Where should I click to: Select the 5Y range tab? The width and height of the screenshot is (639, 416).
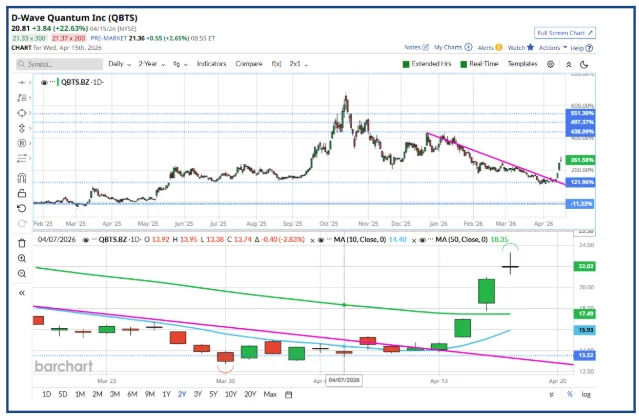[214, 394]
